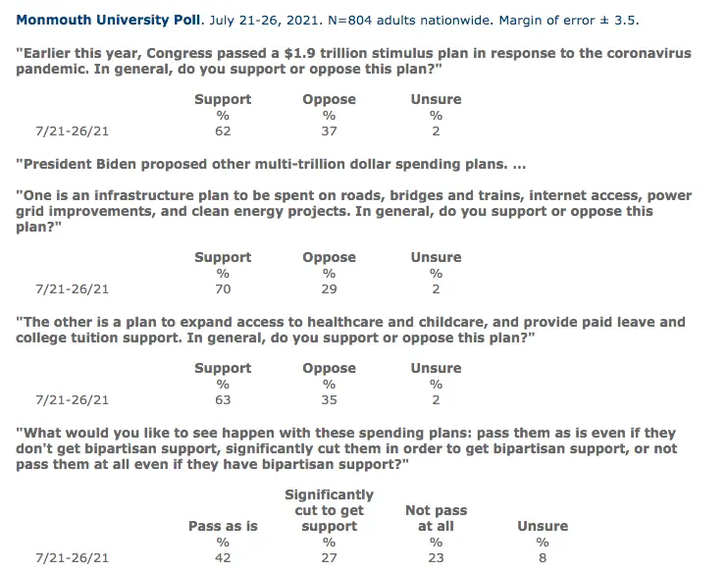Image resolution: width=728 pixels, height=572 pixels.
Task: Select the healthcare plan Oppose value 35
Action: pos(330,399)
